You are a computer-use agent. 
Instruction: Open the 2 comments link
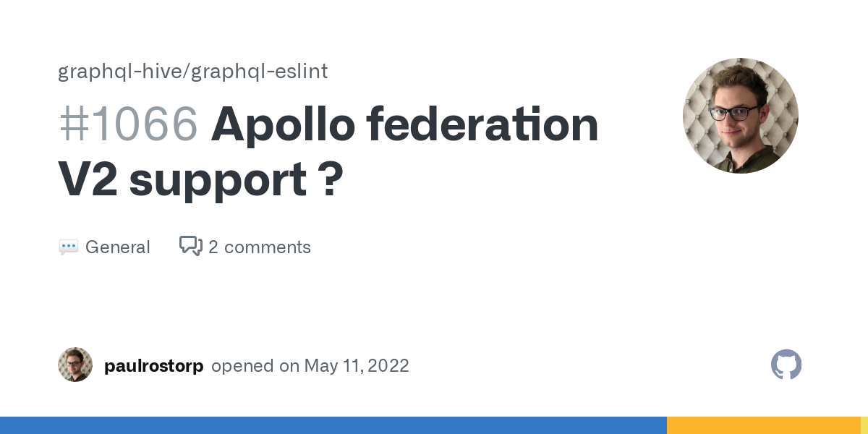pos(260,247)
